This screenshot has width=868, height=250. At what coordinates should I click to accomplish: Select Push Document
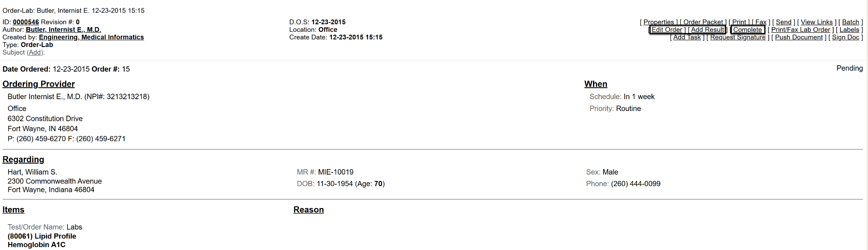(x=799, y=37)
